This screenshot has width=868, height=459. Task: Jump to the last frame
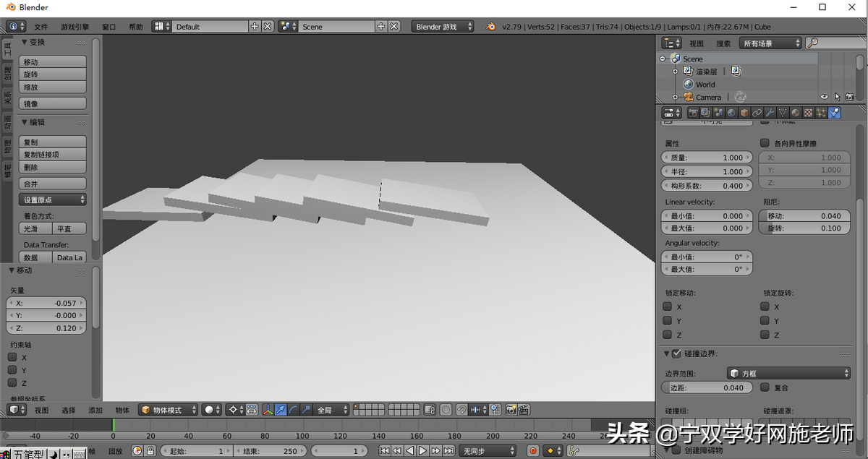[448, 451]
